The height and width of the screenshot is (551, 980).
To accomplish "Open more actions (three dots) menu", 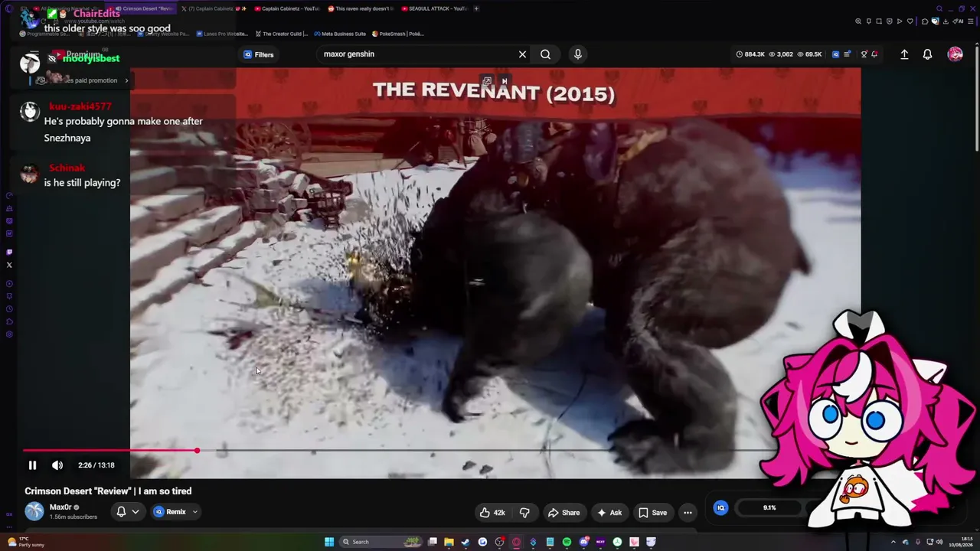I will click(x=688, y=513).
